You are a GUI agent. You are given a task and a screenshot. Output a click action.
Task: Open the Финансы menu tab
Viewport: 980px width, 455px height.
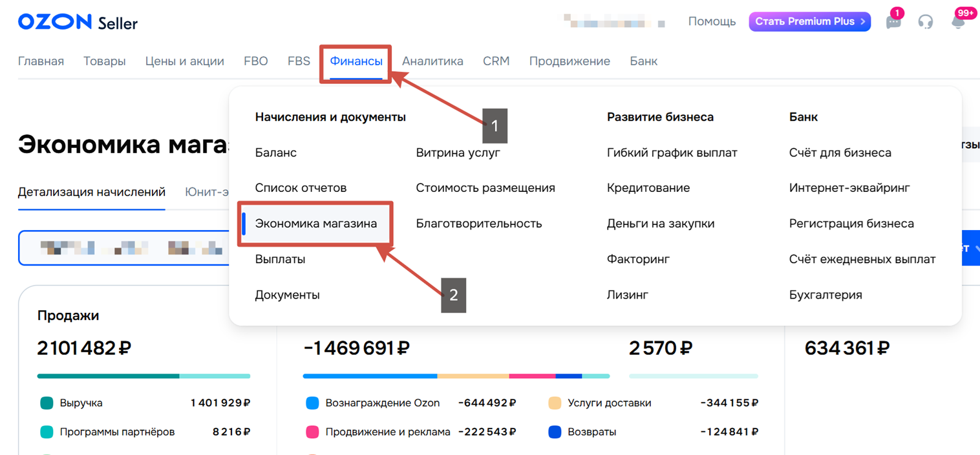pyautogui.click(x=356, y=61)
